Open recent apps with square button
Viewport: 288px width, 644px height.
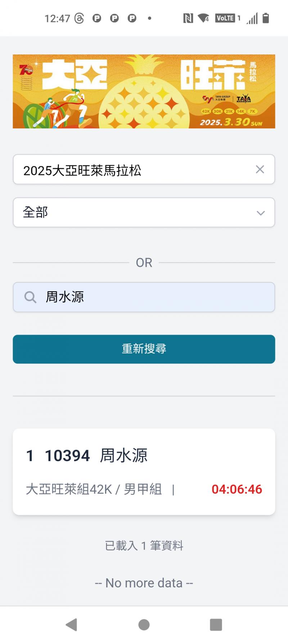point(216,625)
